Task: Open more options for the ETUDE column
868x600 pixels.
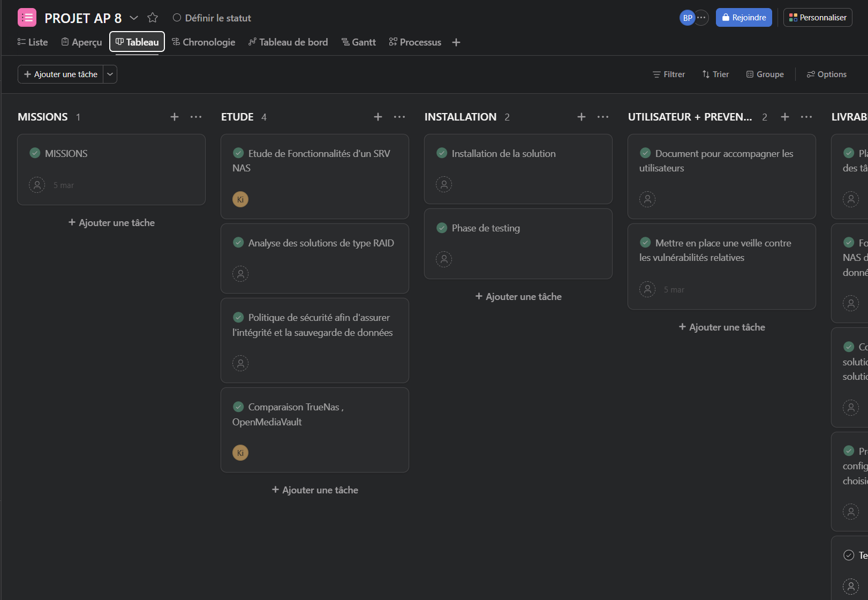Action: coord(399,117)
